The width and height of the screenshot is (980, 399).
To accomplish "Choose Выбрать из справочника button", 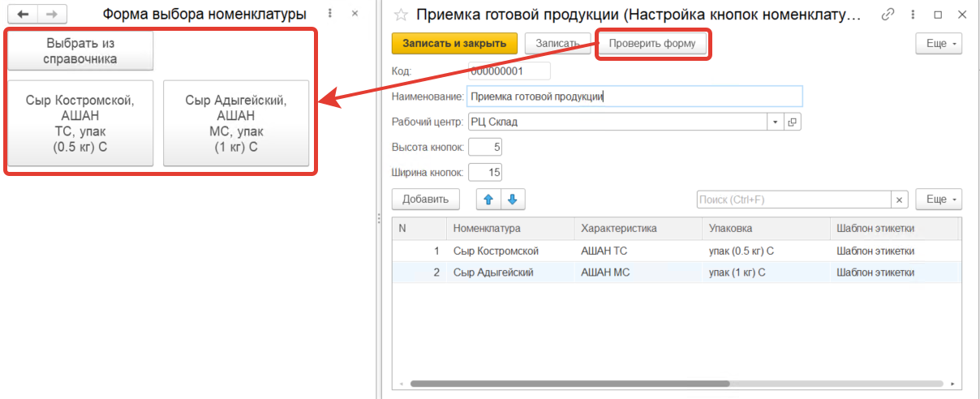I will click(81, 51).
